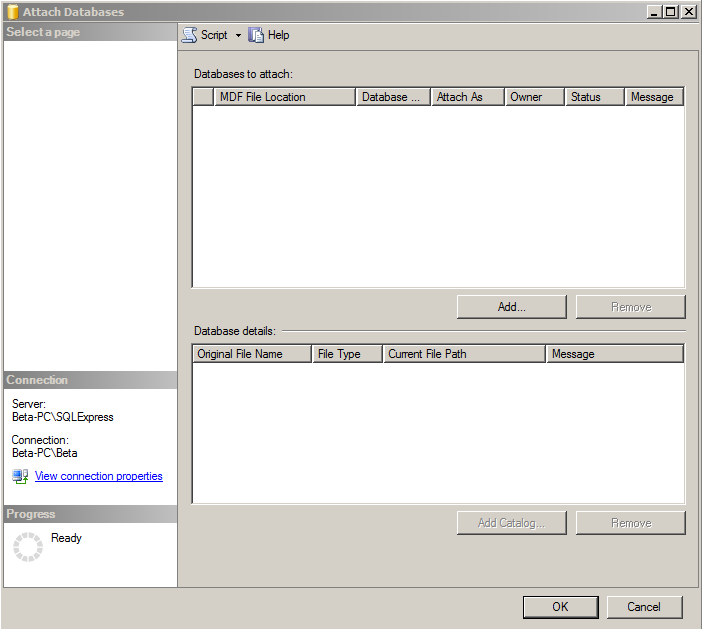
Task: Dismiss dialog with Cancel button
Action: click(644, 607)
